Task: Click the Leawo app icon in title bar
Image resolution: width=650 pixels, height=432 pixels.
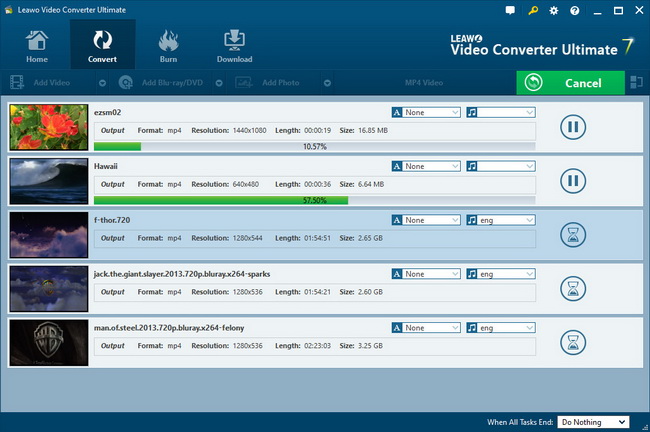Action: 9,10
